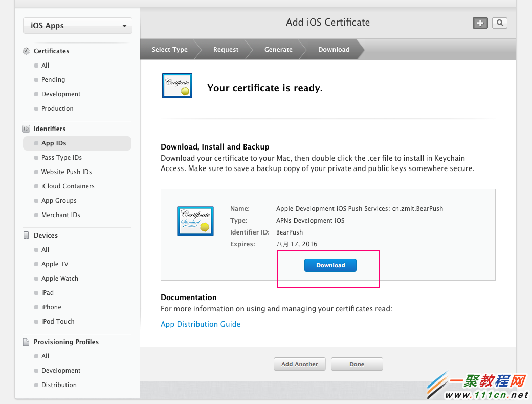Open the iOS Apps dropdown

[x=78, y=26]
